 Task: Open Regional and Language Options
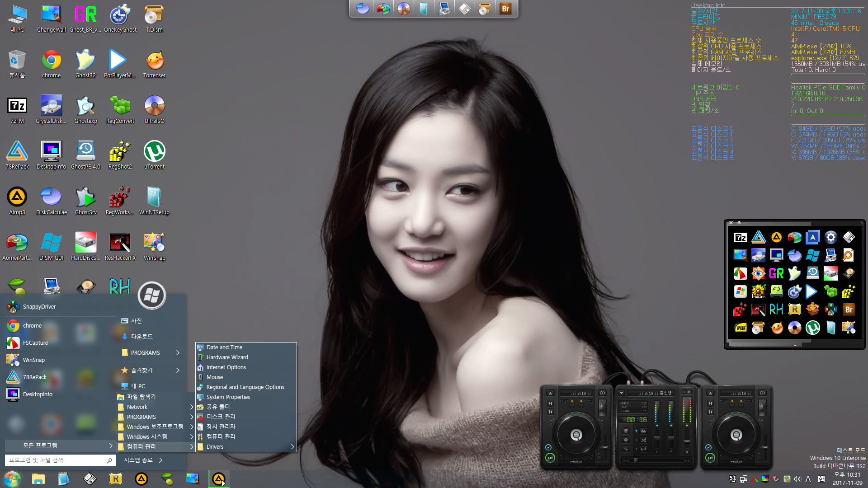246,387
